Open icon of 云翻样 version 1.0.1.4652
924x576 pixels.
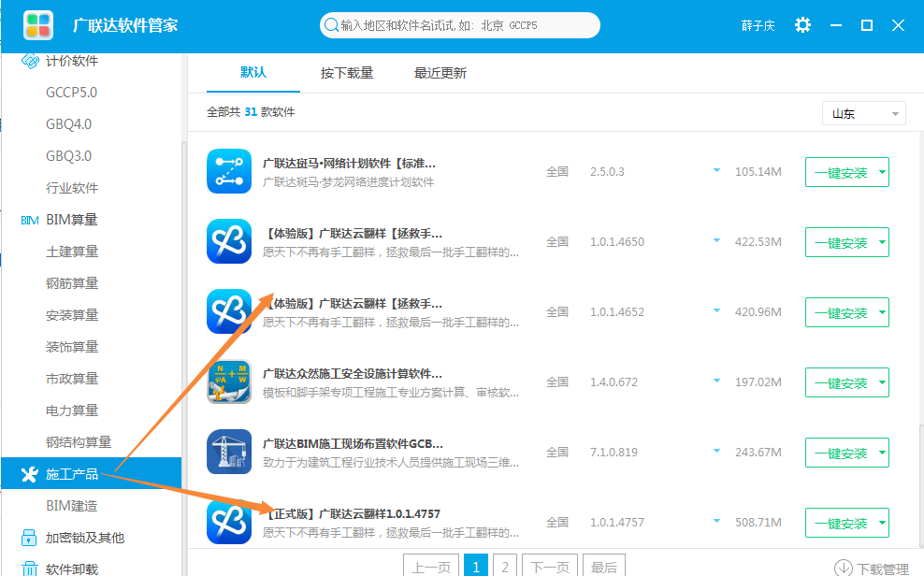(x=229, y=311)
